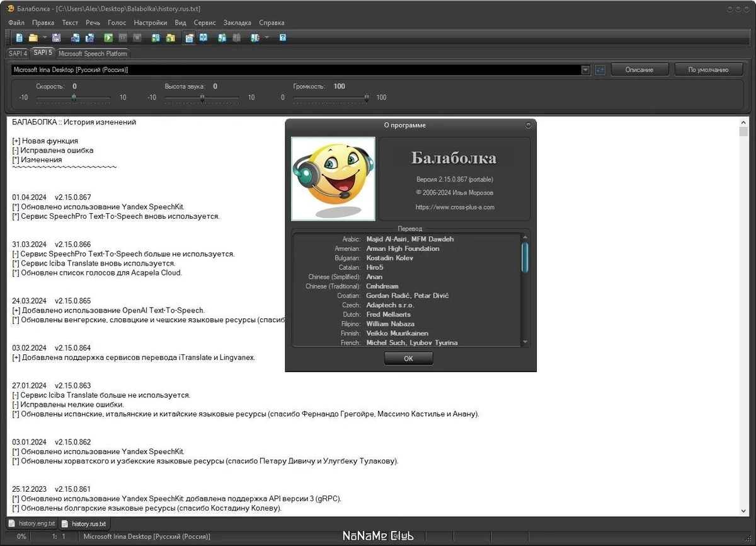Adjust the Высота звука slider handle
This screenshot has height=546, width=756.
(x=202, y=97)
